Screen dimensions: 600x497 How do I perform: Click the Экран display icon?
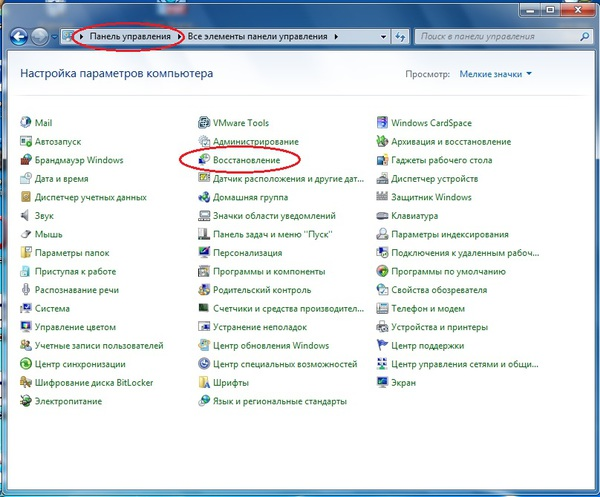(382, 382)
